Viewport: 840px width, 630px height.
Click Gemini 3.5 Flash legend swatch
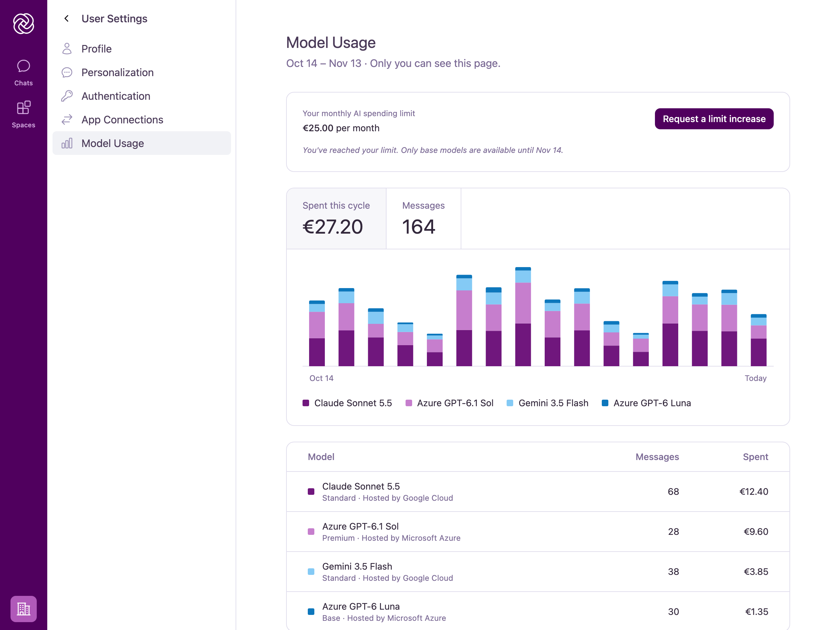click(510, 403)
